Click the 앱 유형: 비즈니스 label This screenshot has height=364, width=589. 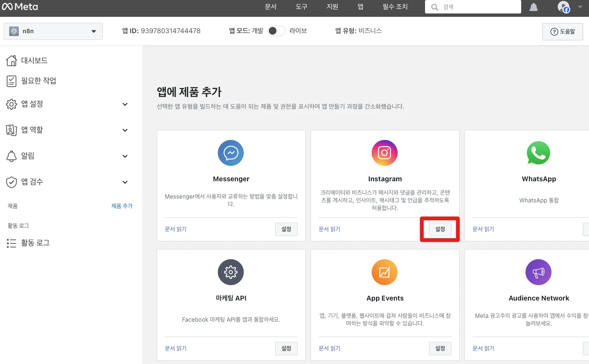(x=359, y=31)
